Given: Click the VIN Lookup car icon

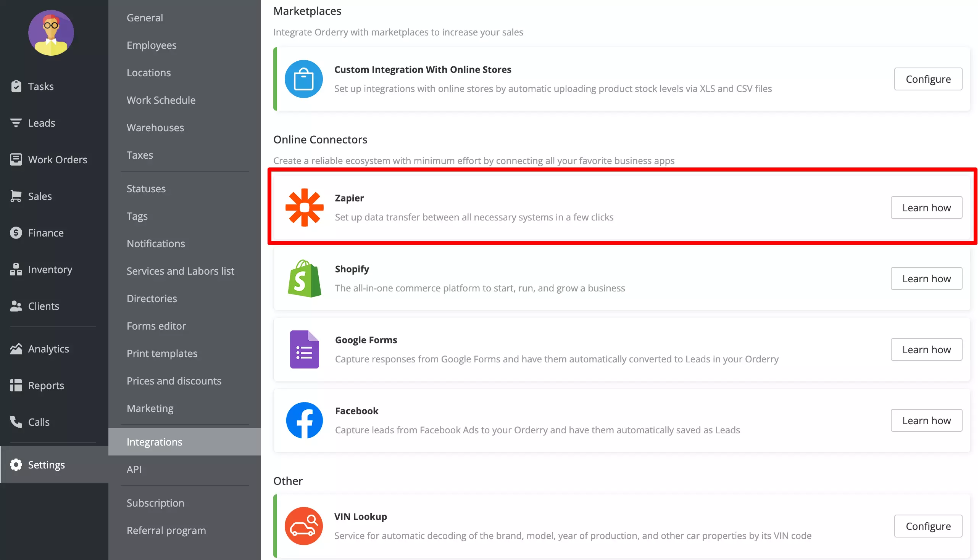Looking at the screenshot, I should (304, 526).
